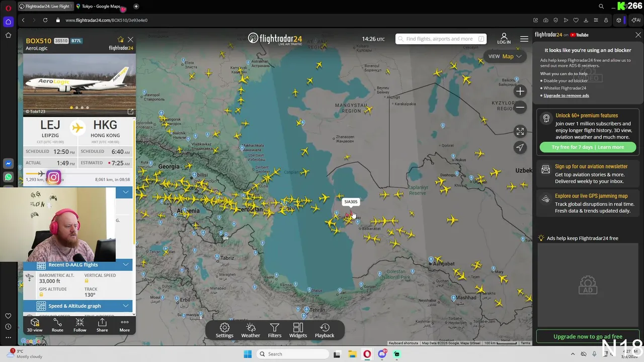Open Opera downloads icon
Image resolution: width=644 pixels, height=362 pixels.
pyautogui.click(x=586, y=20)
